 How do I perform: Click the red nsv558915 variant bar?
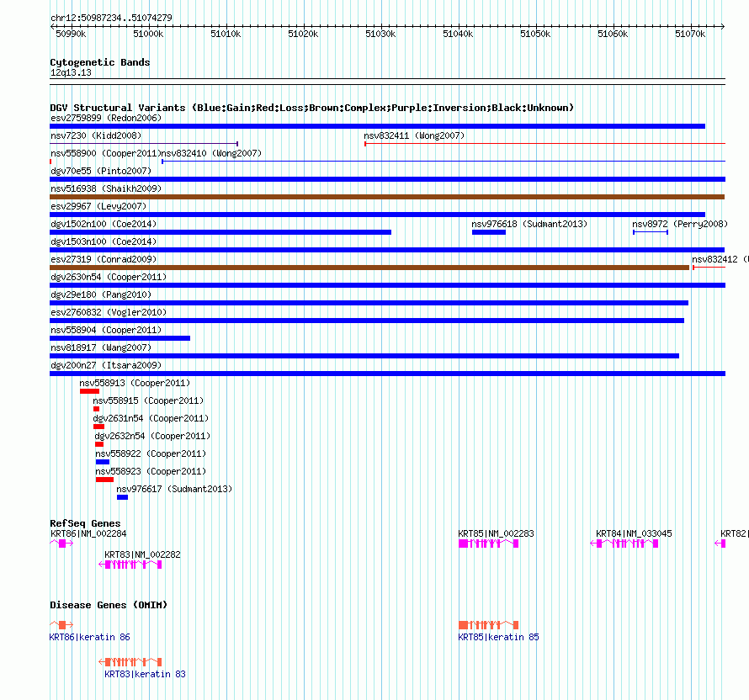tap(97, 409)
